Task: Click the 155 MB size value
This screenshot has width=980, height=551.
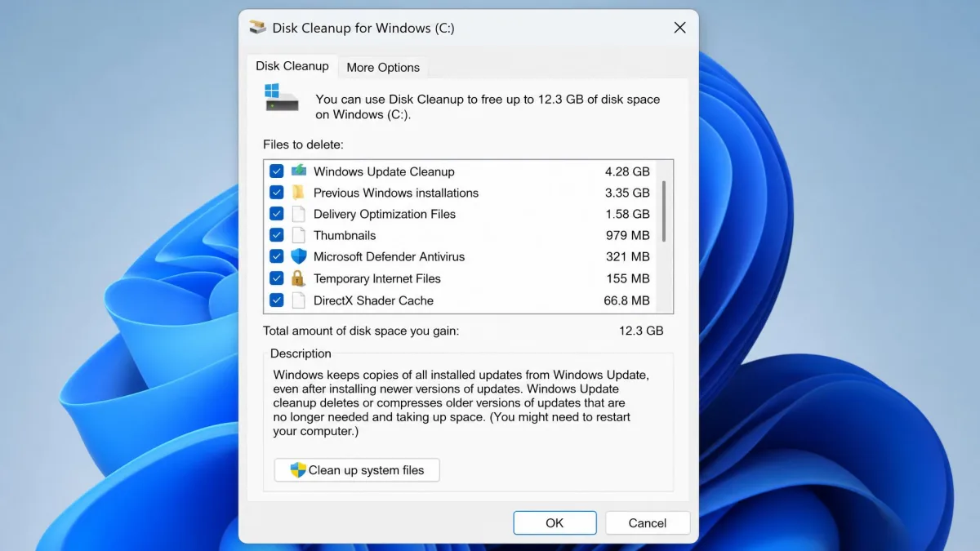Action: [628, 278]
